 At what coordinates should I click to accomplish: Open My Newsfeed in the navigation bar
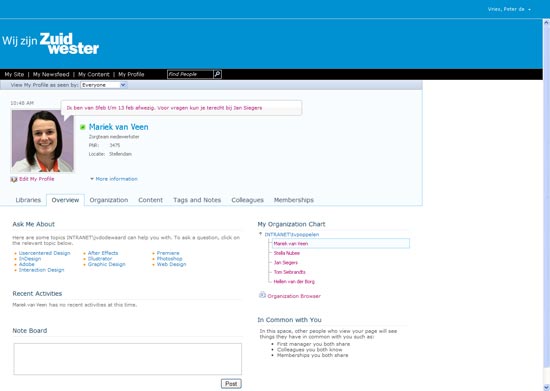[x=51, y=74]
